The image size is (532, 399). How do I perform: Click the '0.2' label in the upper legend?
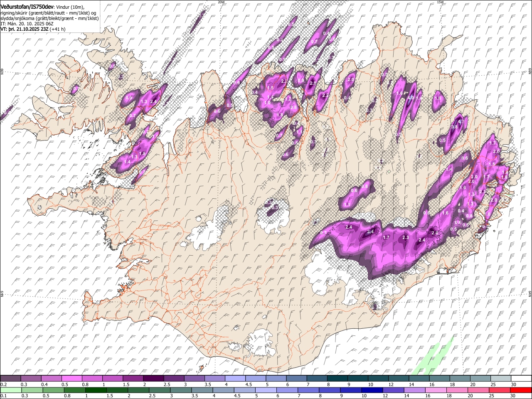coord(3,384)
